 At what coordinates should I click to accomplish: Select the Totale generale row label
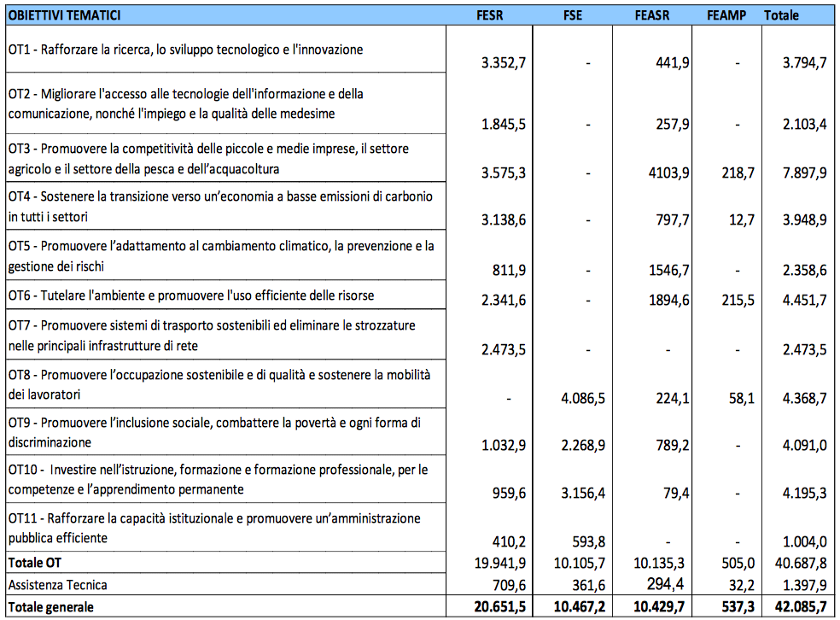[51, 607]
